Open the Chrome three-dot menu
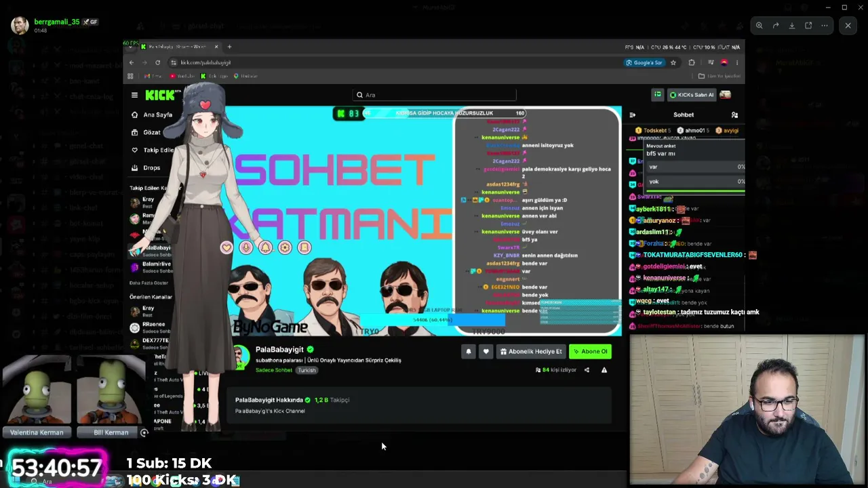This screenshot has height=488, width=868. coord(737,62)
